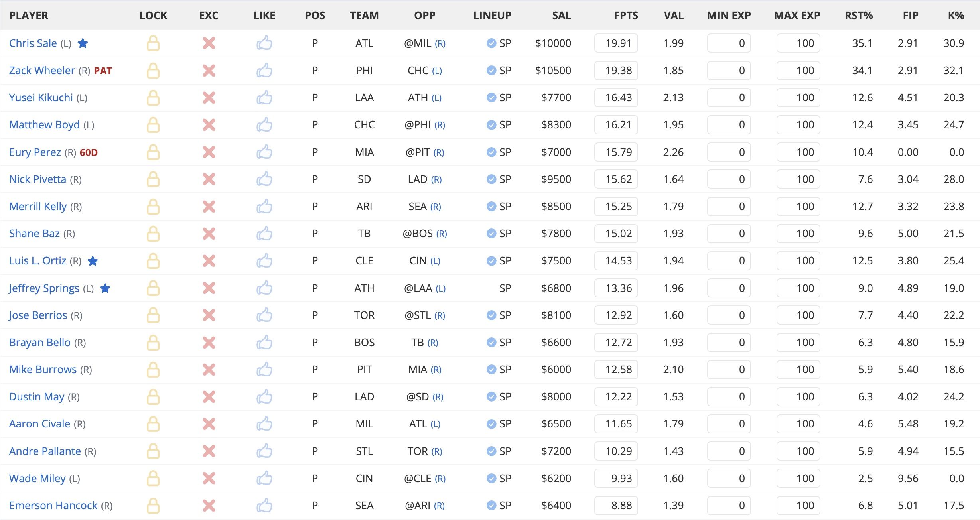
Task: Click lineup confirmed badge for Wade Miley
Action: pos(491,478)
